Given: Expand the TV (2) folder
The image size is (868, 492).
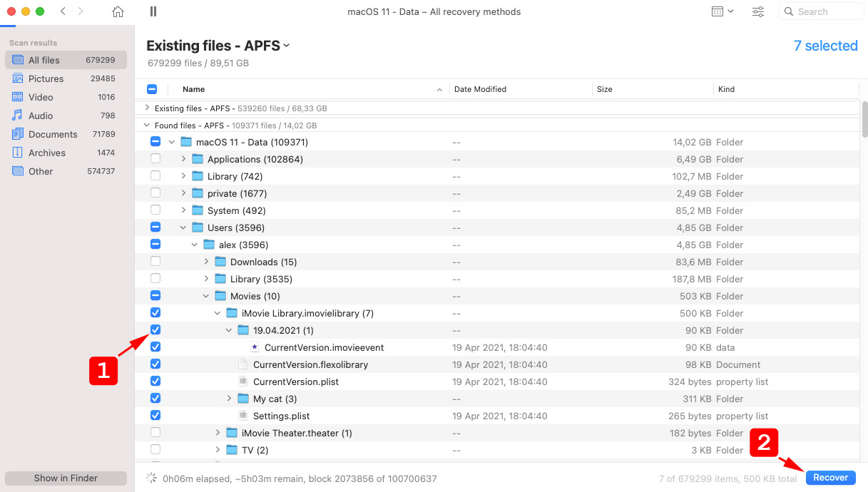Looking at the screenshot, I should click(218, 450).
